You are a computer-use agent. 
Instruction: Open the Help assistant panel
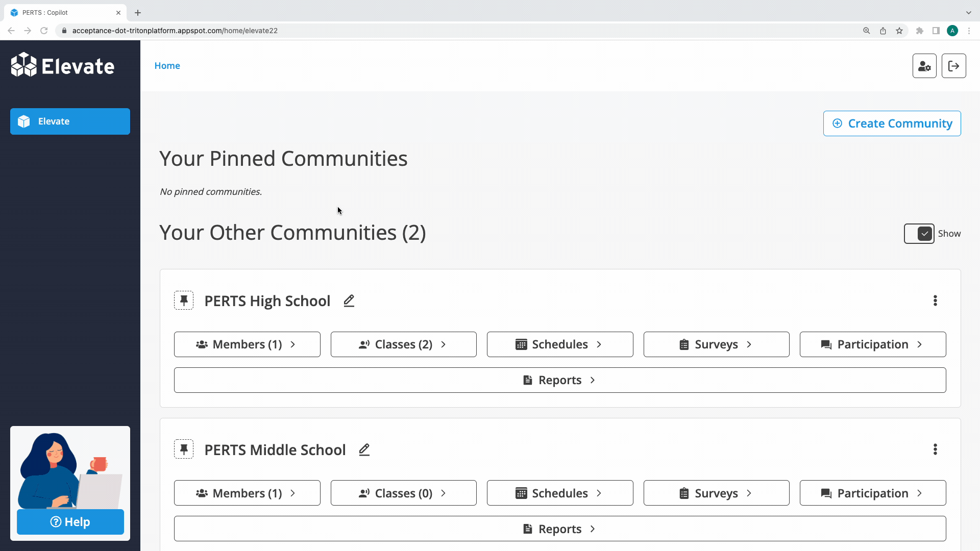point(70,521)
